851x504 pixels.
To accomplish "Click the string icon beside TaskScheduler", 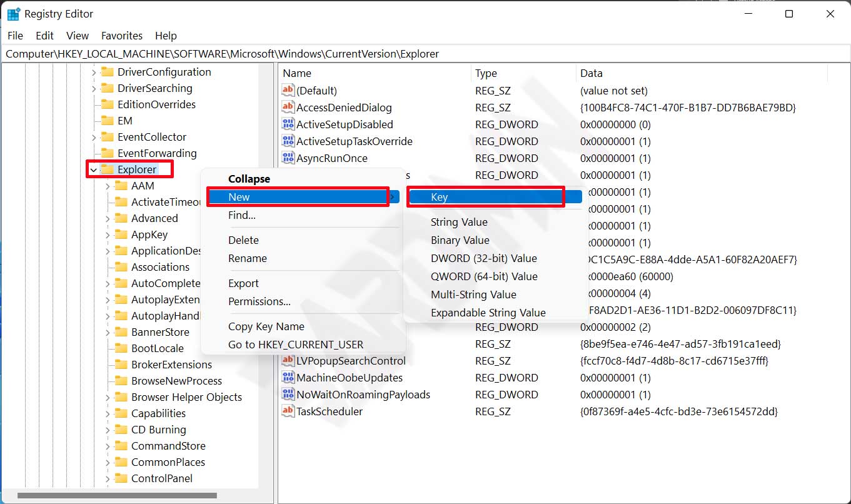I will click(288, 411).
